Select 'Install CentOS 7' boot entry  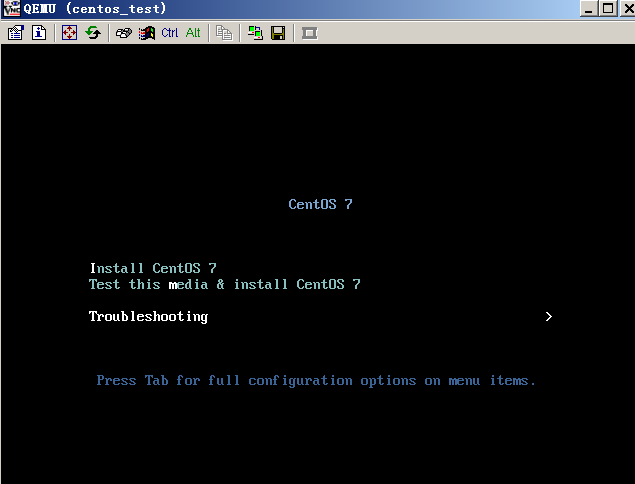pyautogui.click(x=153, y=268)
